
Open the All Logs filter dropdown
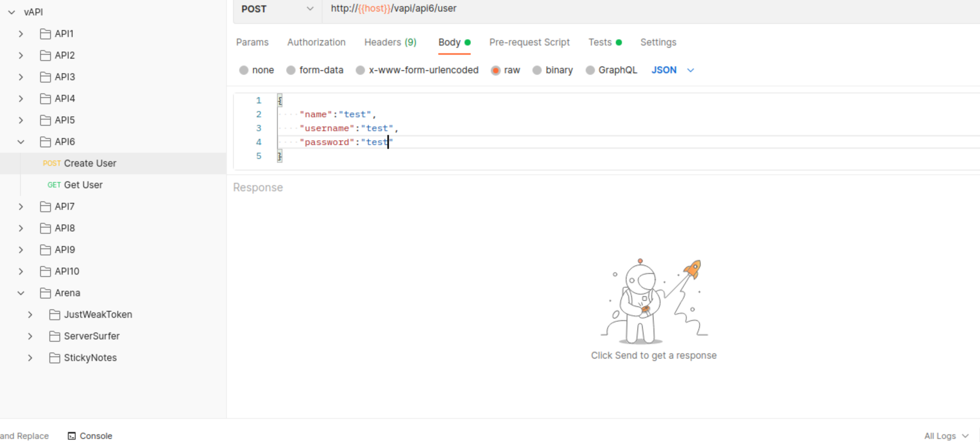point(945,436)
